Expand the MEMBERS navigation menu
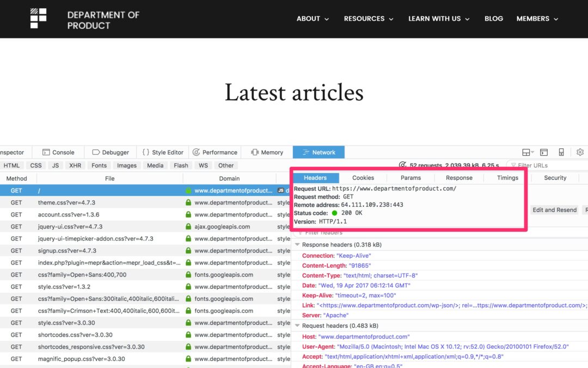This screenshot has height=368, width=588. coord(537,19)
